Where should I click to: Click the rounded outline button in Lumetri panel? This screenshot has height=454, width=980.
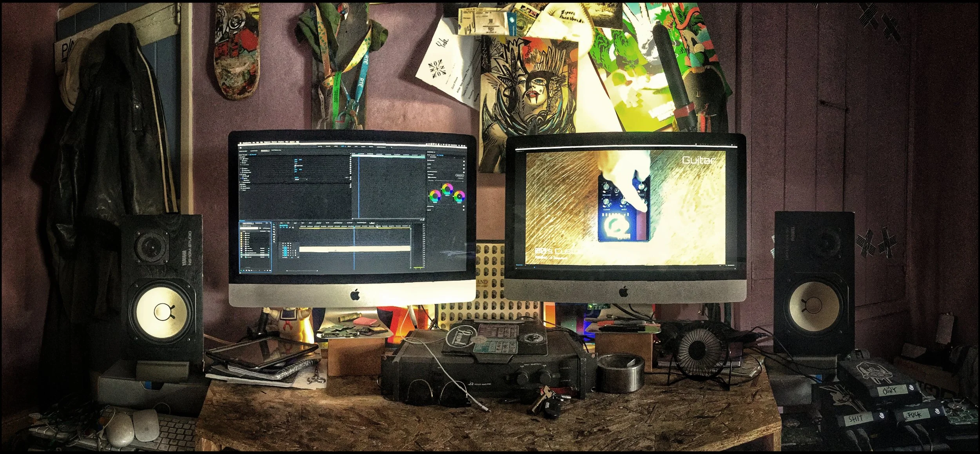point(459,175)
